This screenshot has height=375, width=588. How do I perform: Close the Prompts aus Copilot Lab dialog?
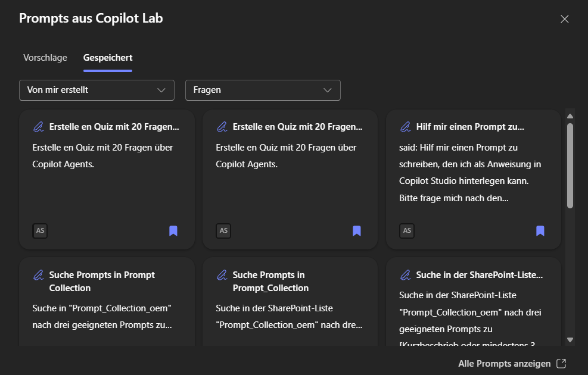click(x=564, y=19)
